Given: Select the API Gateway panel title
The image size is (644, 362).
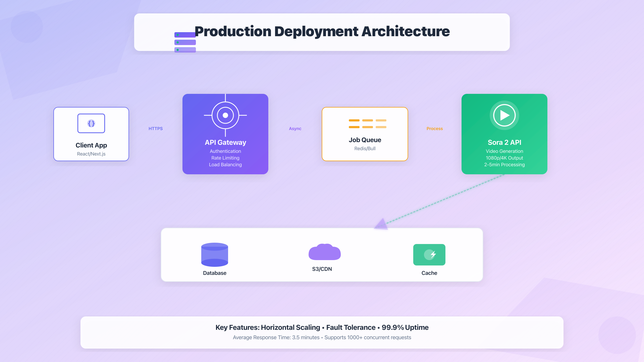Looking at the screenshot, I should (225, 142).
